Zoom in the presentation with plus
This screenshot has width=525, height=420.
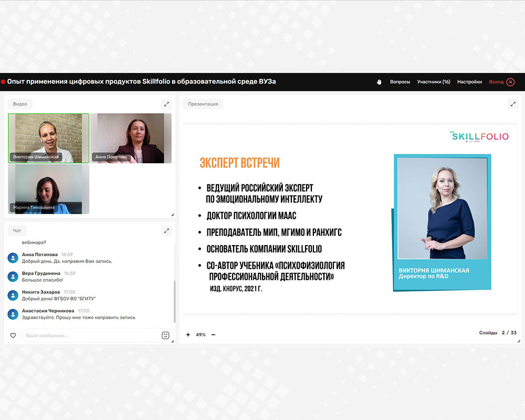[x=188, y=334]
